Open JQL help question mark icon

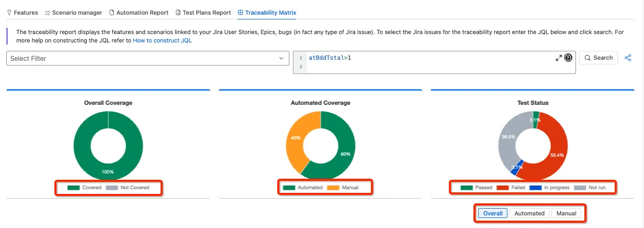(x=568, y=58)
